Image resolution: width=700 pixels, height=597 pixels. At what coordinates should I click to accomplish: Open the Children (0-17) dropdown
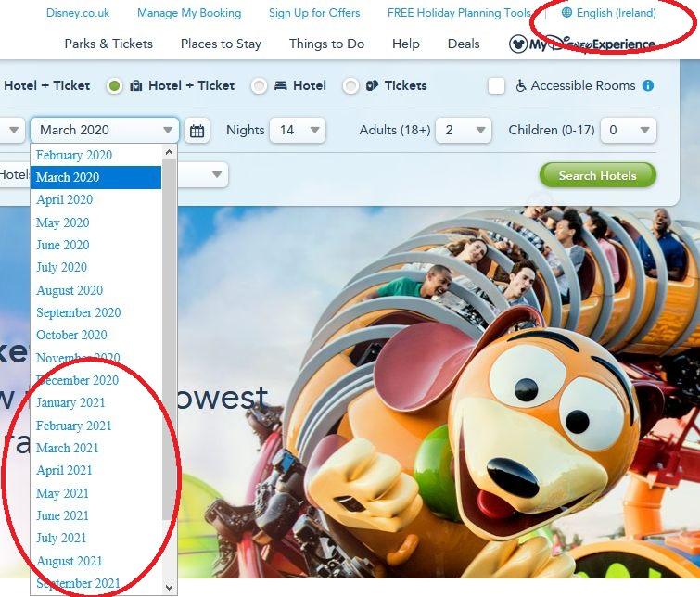(628, 130)
